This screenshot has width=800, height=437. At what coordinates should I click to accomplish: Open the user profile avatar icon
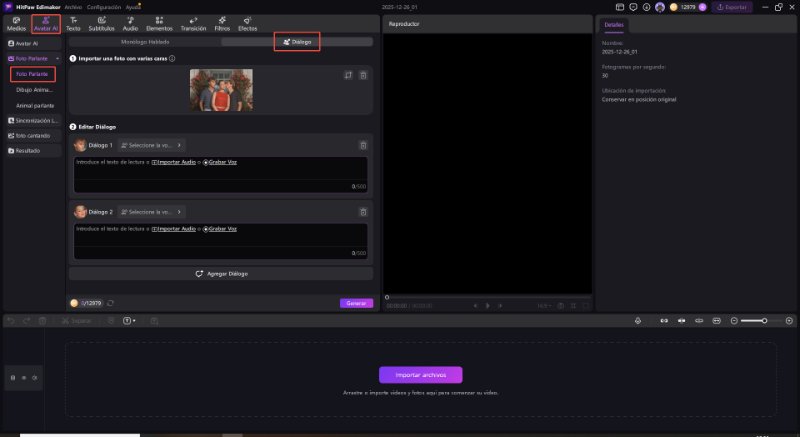click(x=660, y=7)
